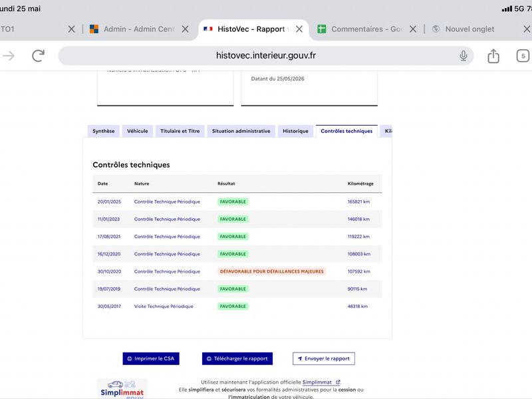Open the Historique tab

[x=295, y=131]
